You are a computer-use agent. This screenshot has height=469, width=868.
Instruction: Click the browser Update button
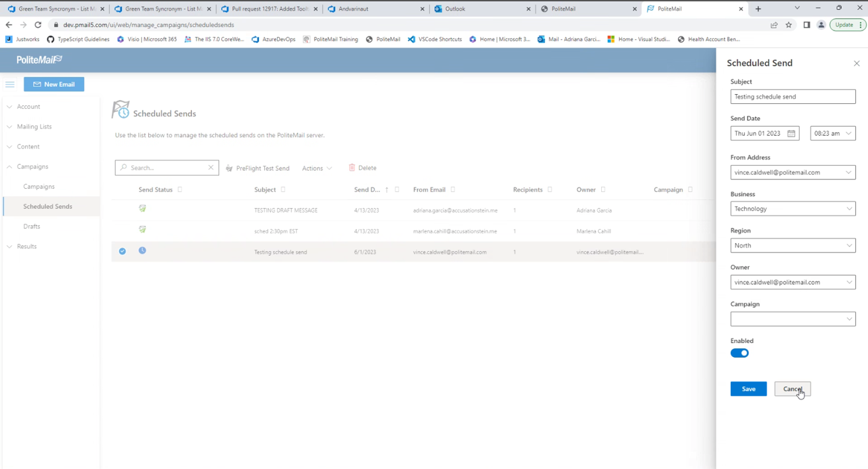(847, 25)
